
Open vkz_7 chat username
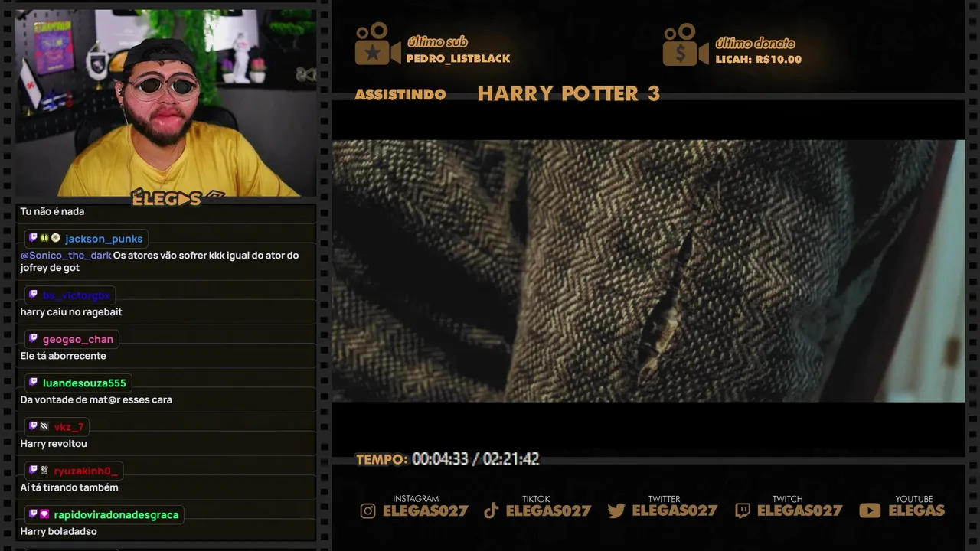(x=69, y=427)
